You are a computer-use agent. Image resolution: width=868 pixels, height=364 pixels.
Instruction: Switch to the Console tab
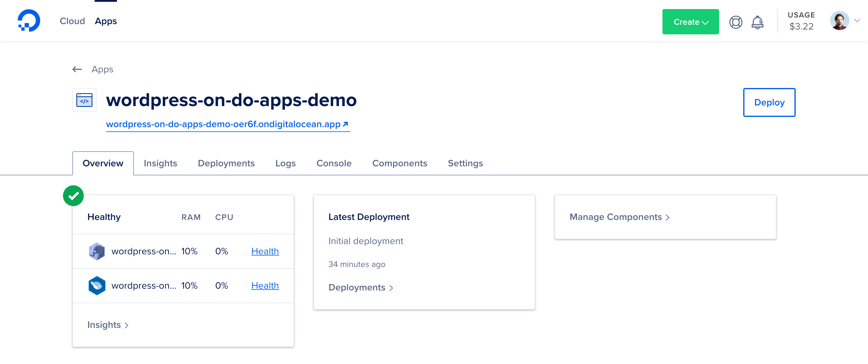(x=334, y=163)
